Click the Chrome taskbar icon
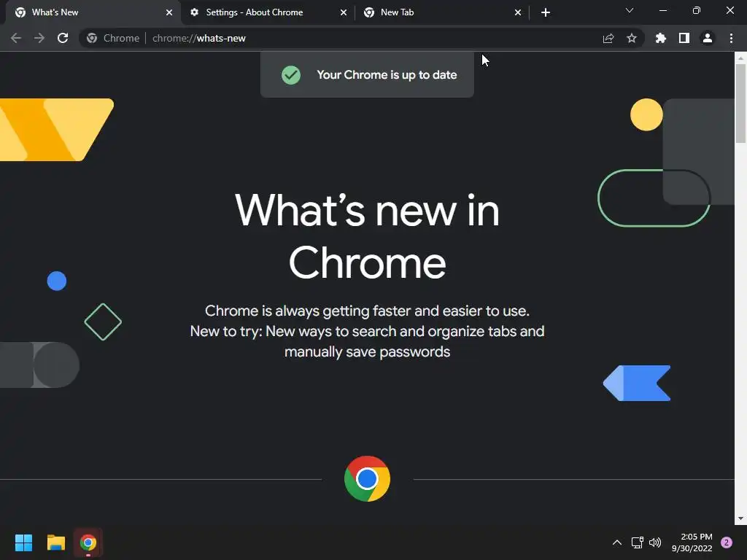Image resolution: width=747 pixels, height=560 pixels. 88,542
